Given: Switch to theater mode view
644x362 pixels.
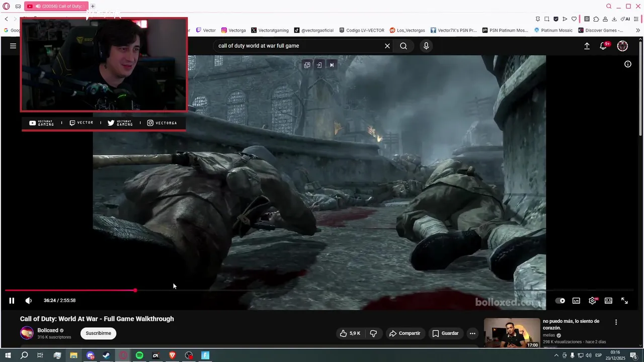Looking at the screenshot, I should 608,301.
